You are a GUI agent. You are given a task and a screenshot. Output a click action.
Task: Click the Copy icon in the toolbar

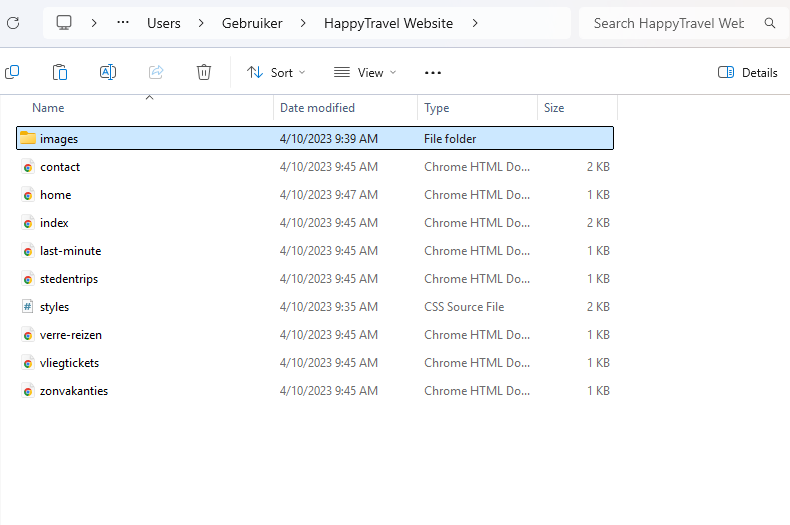point(13,72)
